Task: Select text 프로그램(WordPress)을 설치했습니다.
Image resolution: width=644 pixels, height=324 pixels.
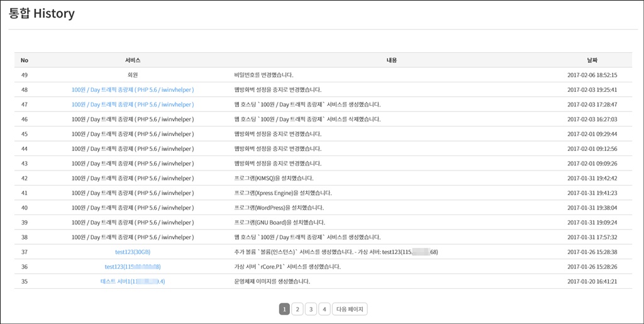Action: coord(279,208)
